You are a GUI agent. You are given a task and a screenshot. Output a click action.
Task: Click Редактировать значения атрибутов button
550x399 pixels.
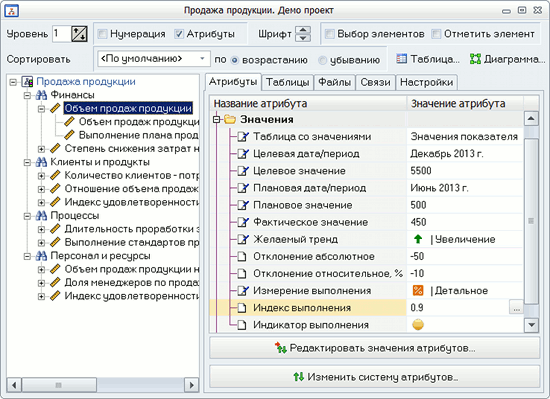point(375,348)
